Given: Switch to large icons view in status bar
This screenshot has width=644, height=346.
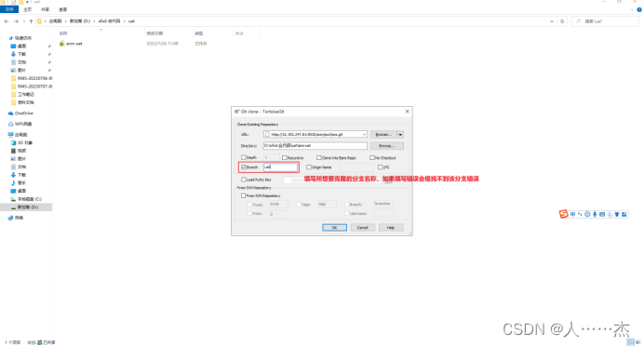Looking at the screenshot, I should [637, 342].
